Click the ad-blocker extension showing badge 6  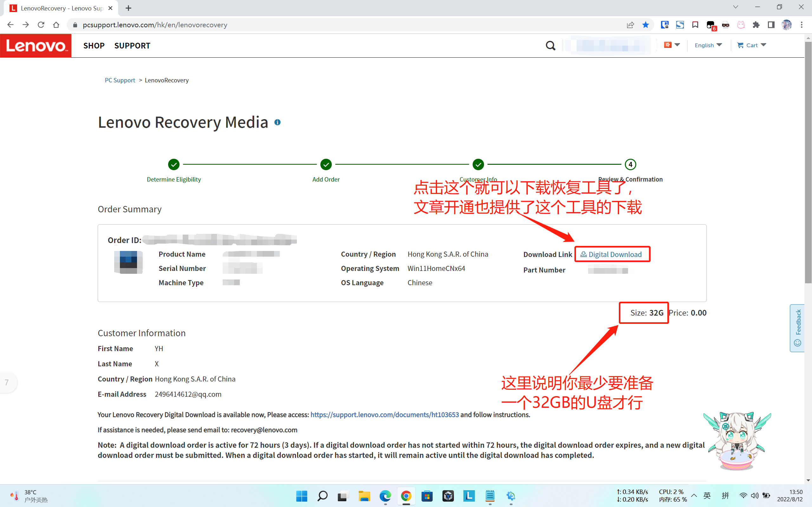tap(710, 24)
